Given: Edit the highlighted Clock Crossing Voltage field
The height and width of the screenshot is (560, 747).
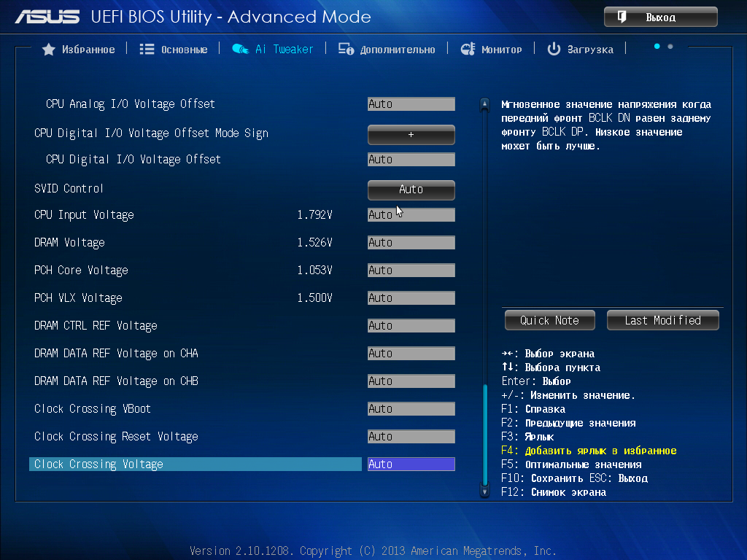Looking at the screenshot, I should [411, 464].
